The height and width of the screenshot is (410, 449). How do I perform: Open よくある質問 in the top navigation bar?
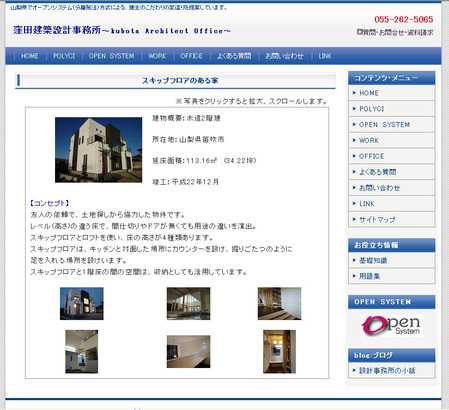point(234,56)
